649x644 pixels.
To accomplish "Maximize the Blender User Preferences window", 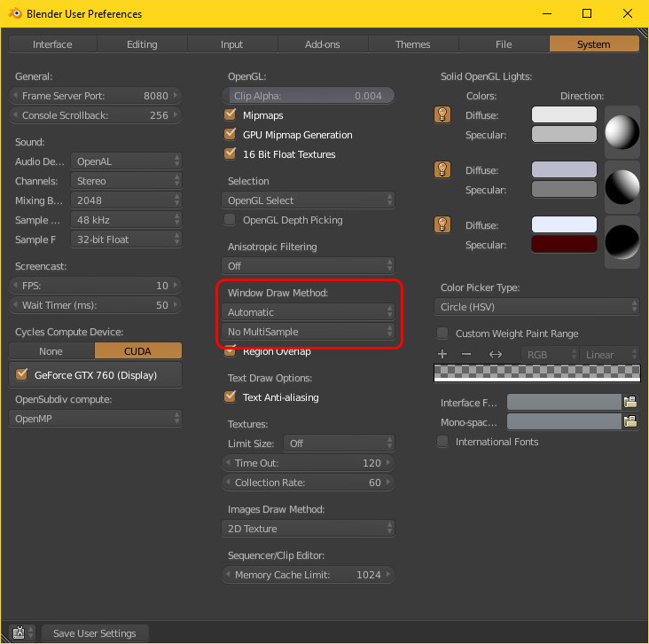I will tap(587, 13).
